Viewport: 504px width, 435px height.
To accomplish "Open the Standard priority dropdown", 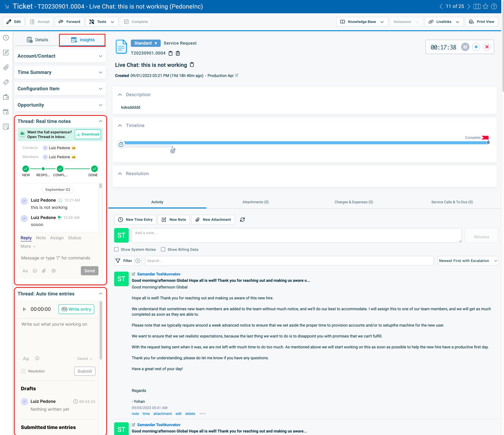I will point(146,43).
